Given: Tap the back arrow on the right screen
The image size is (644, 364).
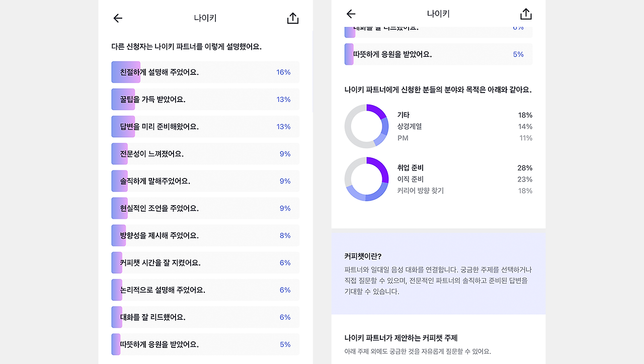Looking at the screenshot, I should (x=351, y=14).
